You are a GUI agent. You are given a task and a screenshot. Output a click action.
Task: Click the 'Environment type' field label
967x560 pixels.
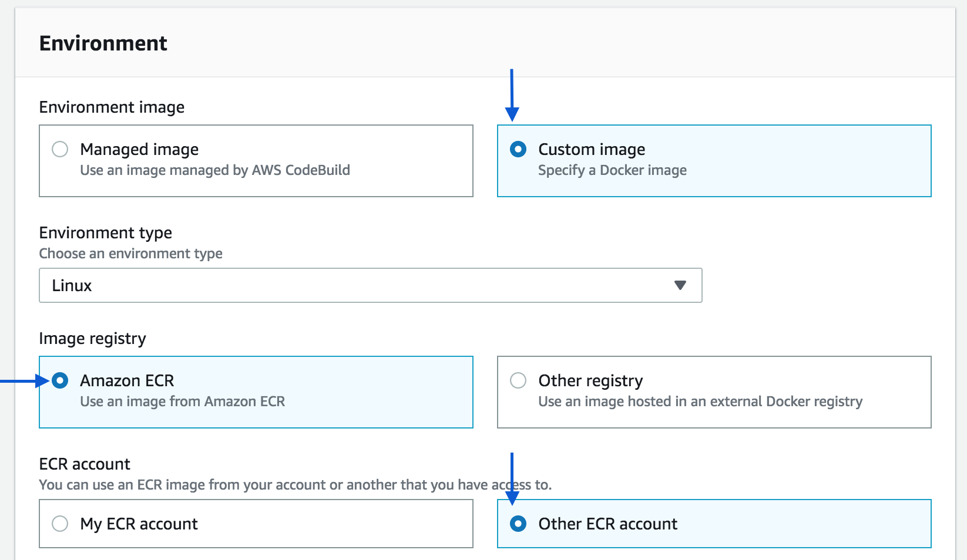coord(105,232)
